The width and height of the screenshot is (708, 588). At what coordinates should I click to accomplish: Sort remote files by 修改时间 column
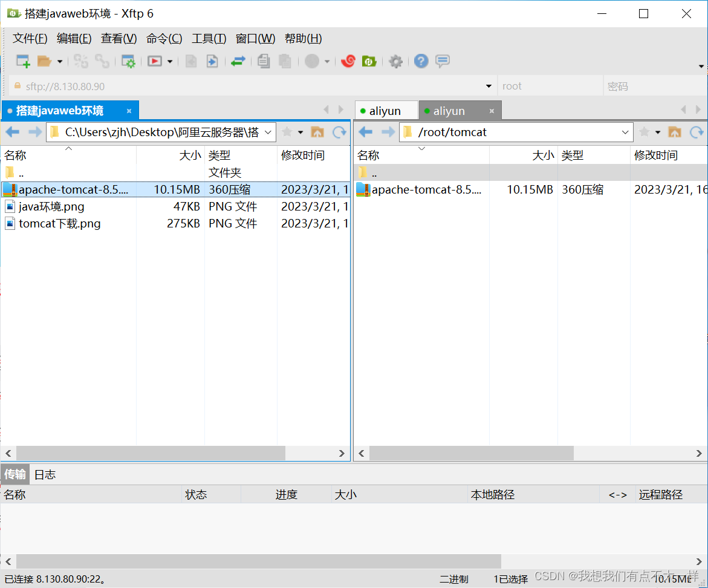click(x=669, y=155)
